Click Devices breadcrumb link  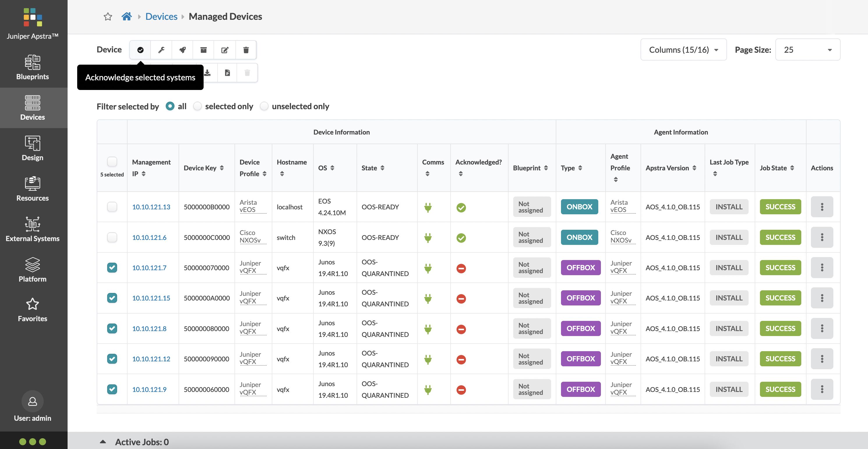click(x=161, y=17)
